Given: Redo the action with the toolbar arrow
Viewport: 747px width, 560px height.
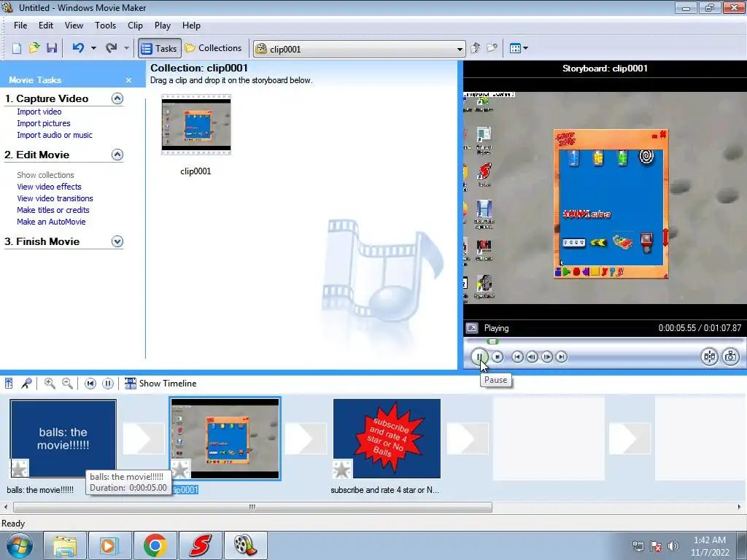Looking at the screenshot, I should pyautogui.click(x=112, y=48).
